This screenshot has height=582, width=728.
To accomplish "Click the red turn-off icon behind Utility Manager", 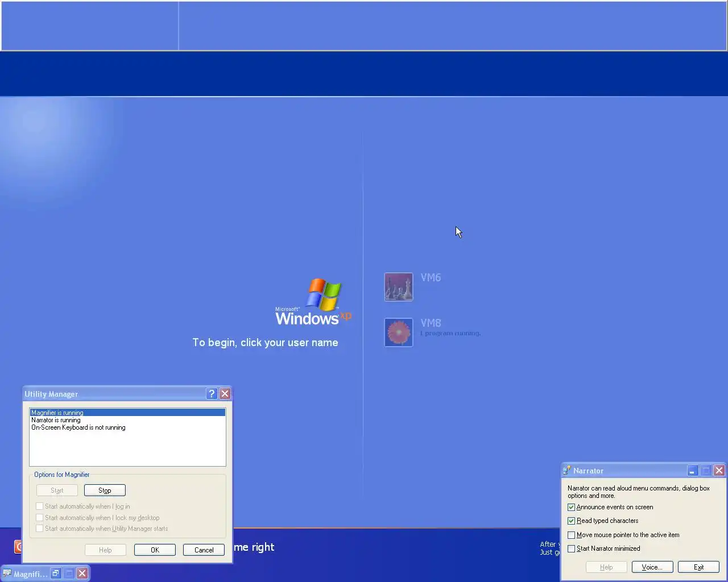I will 18,547.
